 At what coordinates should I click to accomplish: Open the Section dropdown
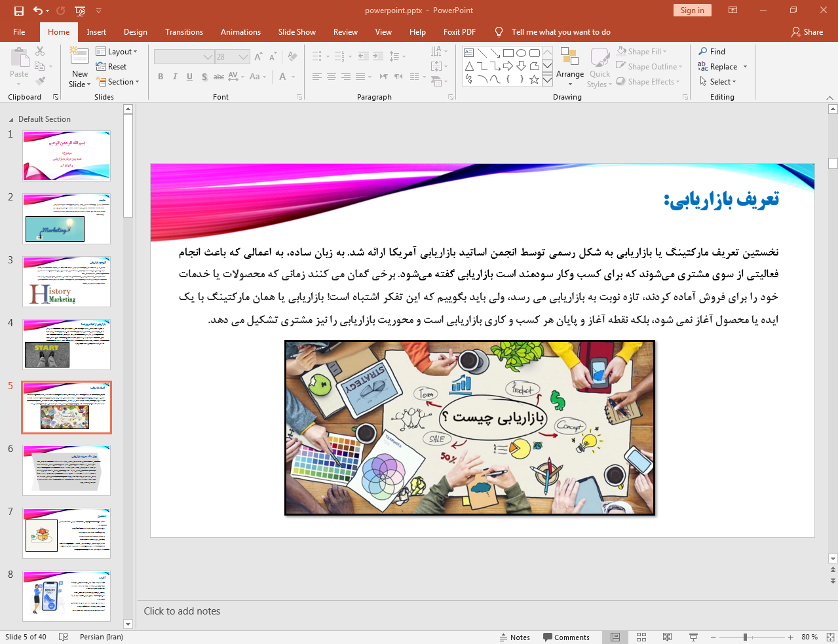pyautogui.click(x=118, y=81)
